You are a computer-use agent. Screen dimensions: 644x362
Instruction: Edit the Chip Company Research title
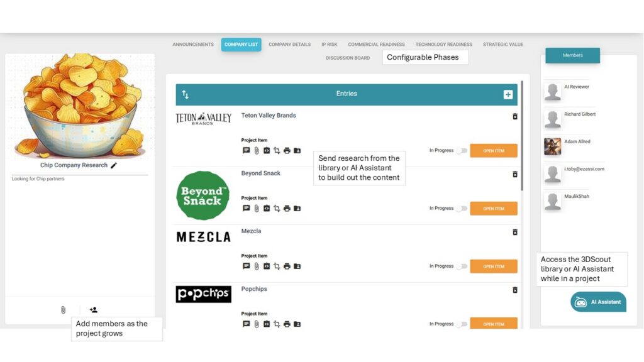[x=114, y=165]
